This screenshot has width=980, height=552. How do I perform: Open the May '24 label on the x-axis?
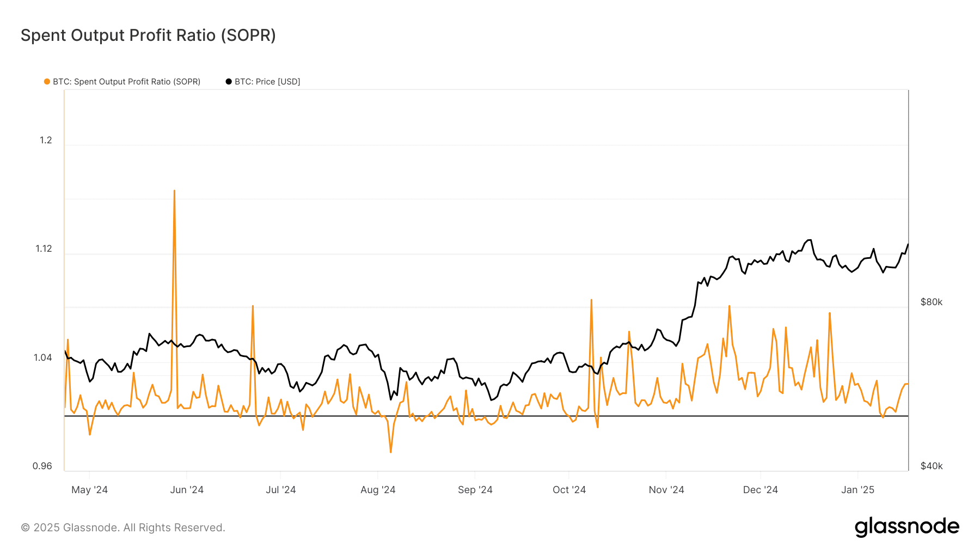tap(90, 489)
